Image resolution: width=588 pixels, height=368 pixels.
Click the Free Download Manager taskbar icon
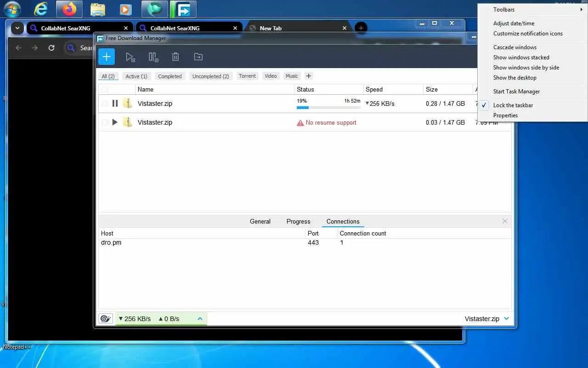183,9
